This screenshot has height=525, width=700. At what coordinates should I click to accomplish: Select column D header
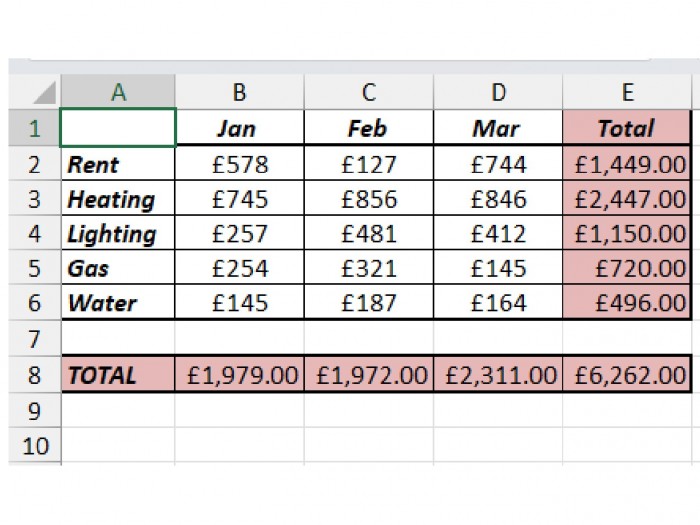pyautogui.click(x=498, y=93)
